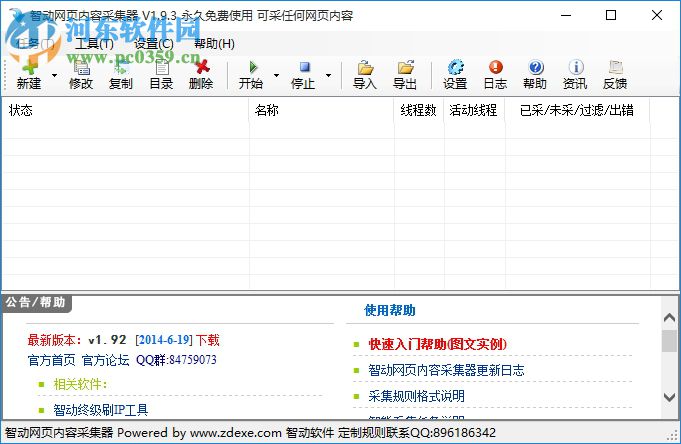Click the 名称 column header

tap(321, 110)
